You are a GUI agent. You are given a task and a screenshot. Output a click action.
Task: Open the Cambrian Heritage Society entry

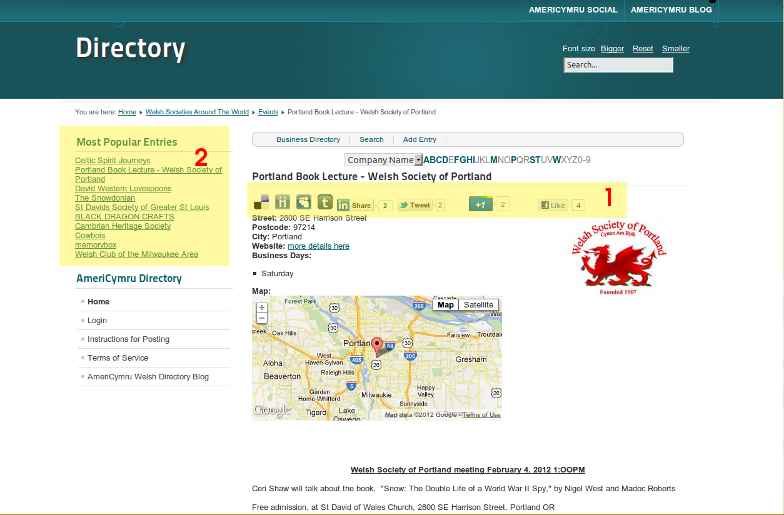tap(123, 226)
